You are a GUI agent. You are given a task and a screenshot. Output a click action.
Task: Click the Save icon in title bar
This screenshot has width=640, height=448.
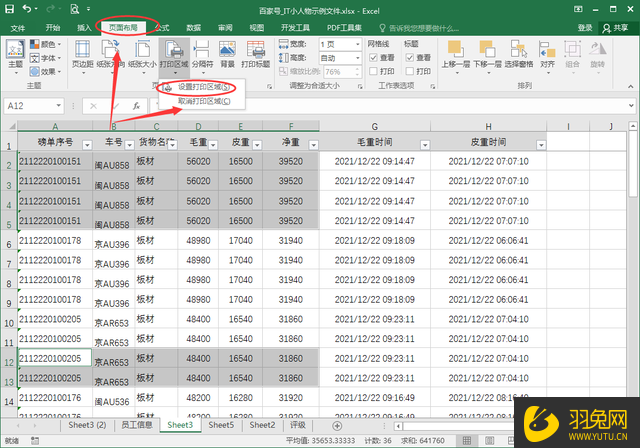[9, 9]
